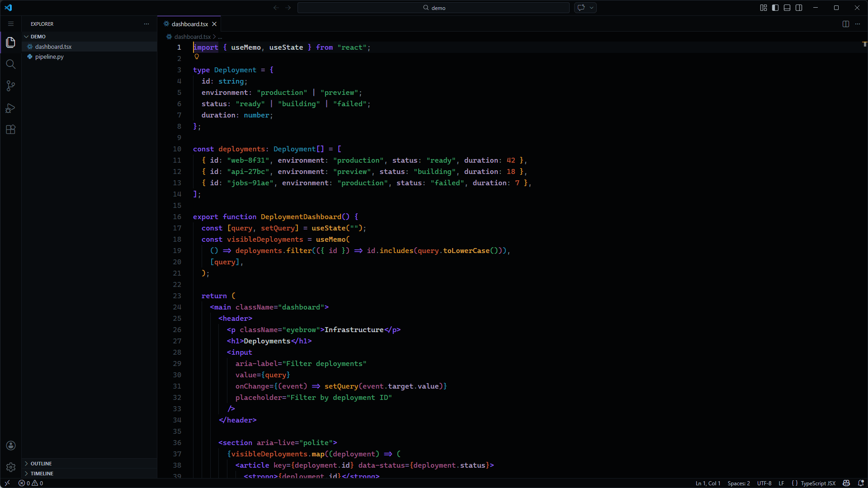Screen dimensions: 868x488
Task: Select the dashboard.tsx editor tab
Action: [x=189, y=24]
